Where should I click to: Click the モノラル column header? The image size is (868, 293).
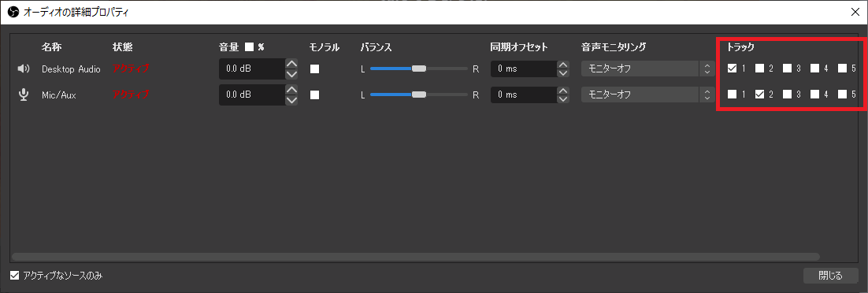coord(325,47)
